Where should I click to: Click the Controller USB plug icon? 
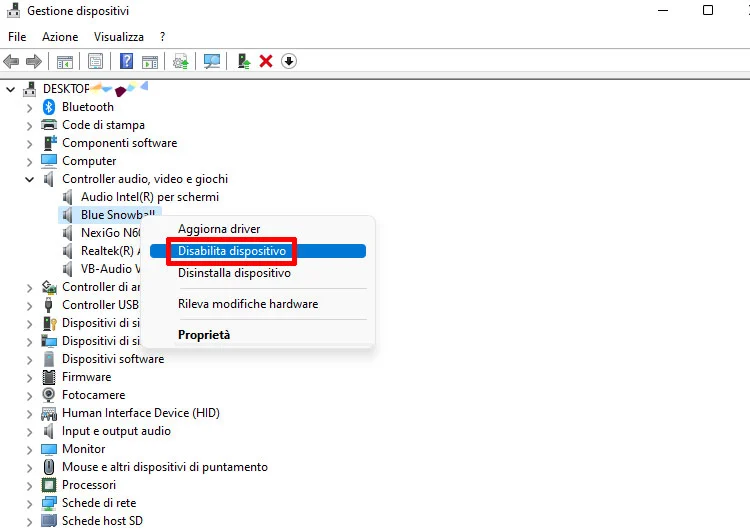click(x=48, y=305)
